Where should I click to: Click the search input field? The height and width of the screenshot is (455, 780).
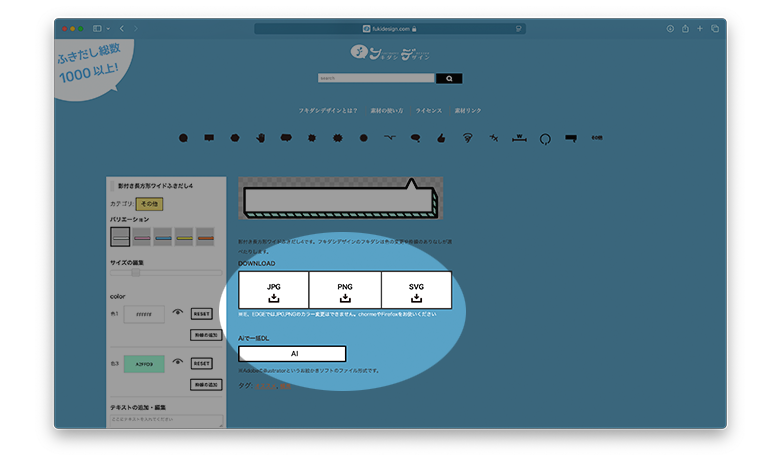click(x=376, y=78)
